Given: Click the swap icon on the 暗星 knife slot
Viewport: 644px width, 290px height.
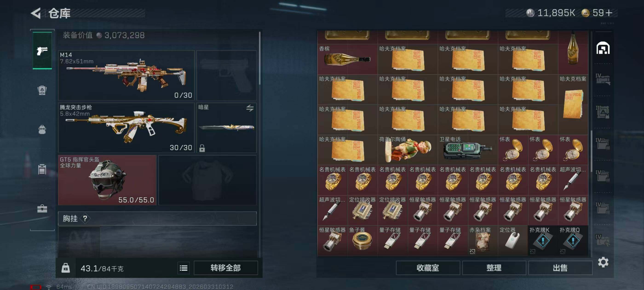Looking at the screenshot, I should pyautogui.click(x=250, y=108).
